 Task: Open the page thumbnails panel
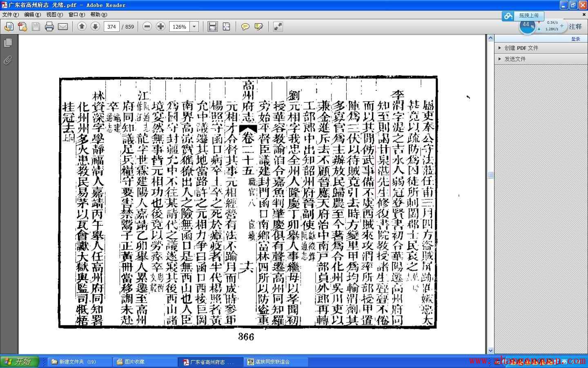8,43
